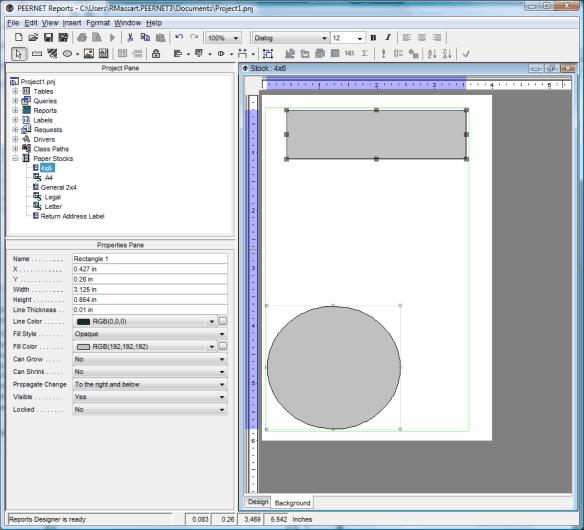Select the Legal paper stock
Screen dimensions: 584x530
coord(53,197)
